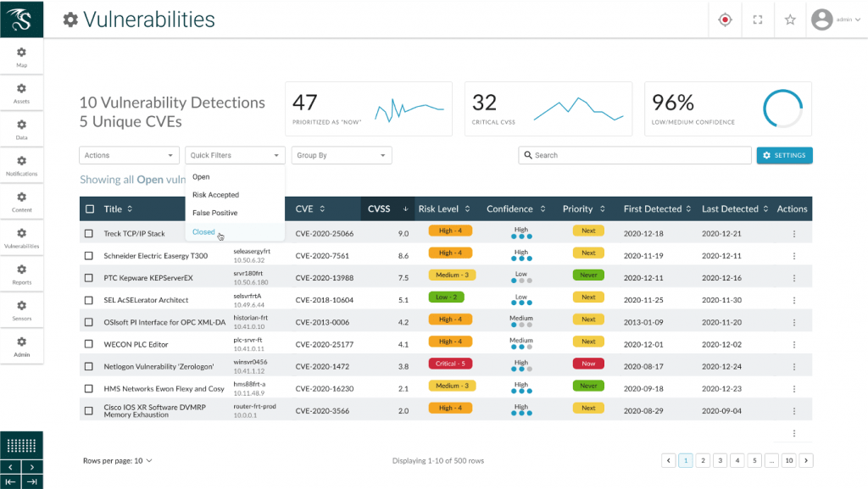Check the SEL AcSELerator Architect row
Viewport: 868px width, 489px height.
point(88,300)
